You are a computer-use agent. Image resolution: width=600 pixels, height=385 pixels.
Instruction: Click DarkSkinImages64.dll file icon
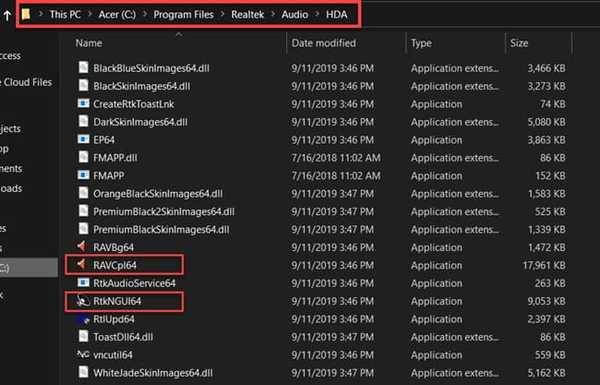[83, 121]
